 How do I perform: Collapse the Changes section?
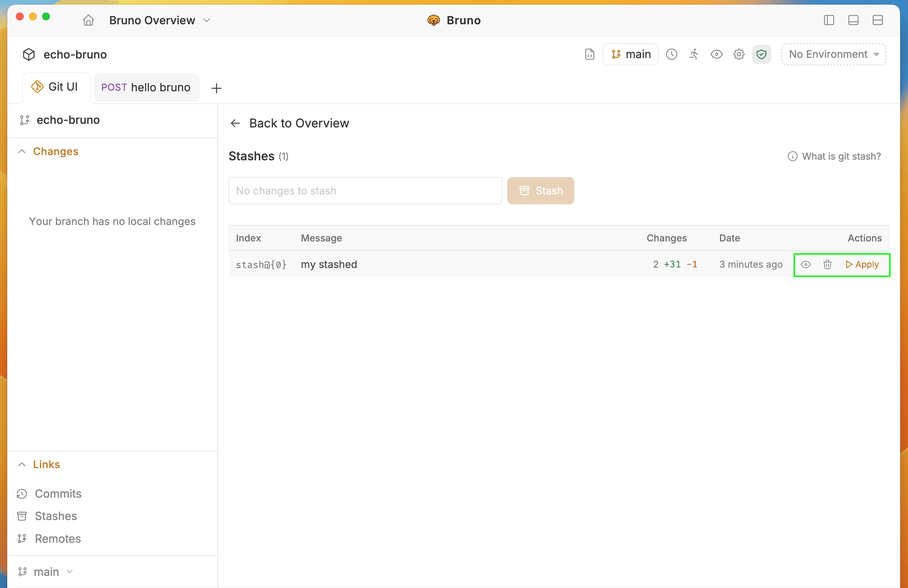[22, 152]
